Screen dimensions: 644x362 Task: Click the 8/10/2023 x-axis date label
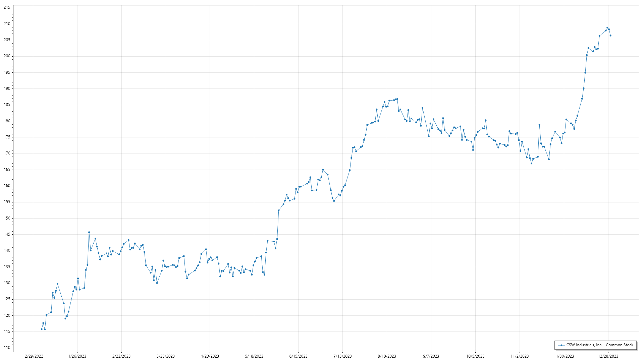[x=387, y=356]
